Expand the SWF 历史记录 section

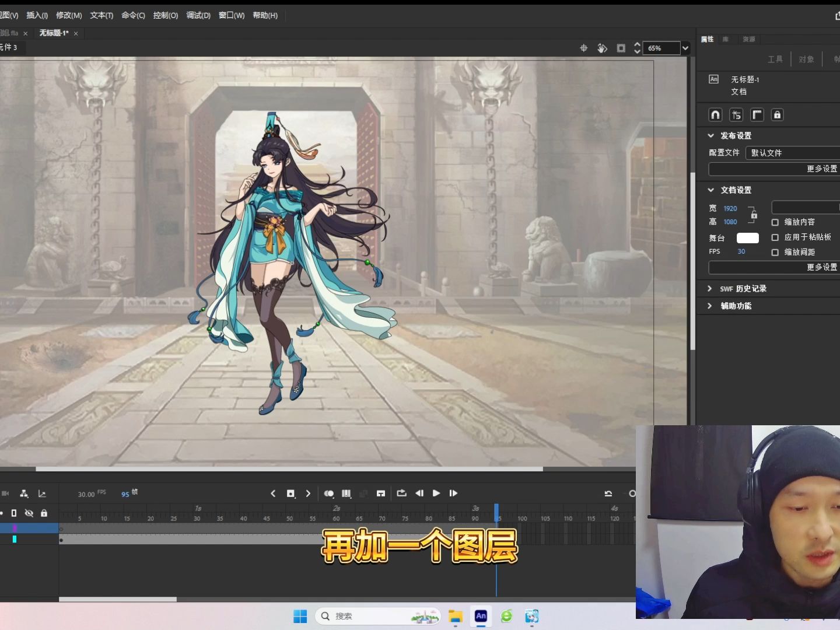(710, 289)
